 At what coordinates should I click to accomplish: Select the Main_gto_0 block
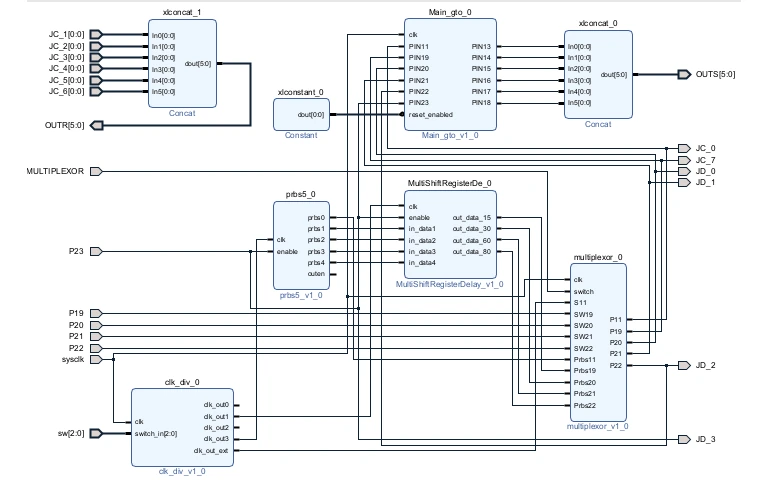coord(450,74)
